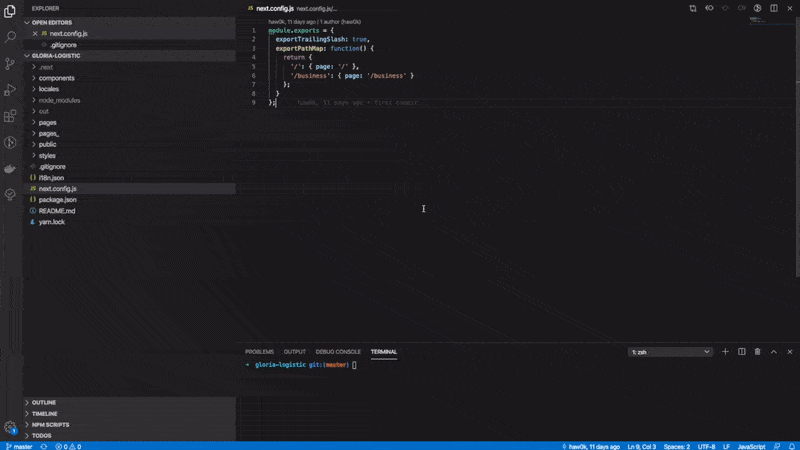The width and height of the screenshot is (800, 450).
Task: Open the Explorer view in activity bar
Action: [x=10, y=11]
